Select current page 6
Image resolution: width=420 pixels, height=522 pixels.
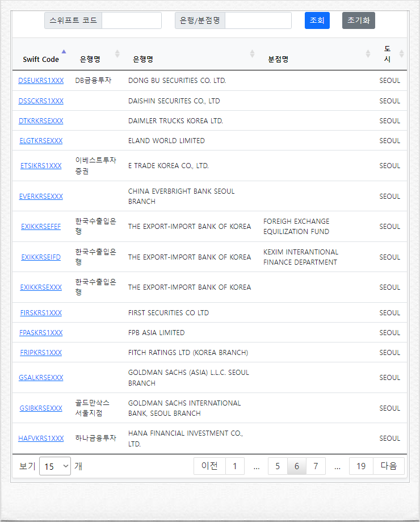pos(297,466)
